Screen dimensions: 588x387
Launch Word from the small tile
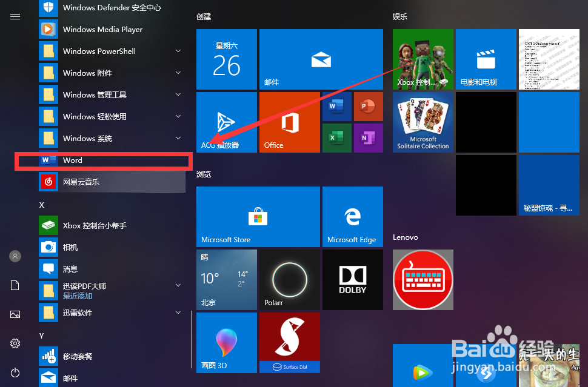(337, 107)
